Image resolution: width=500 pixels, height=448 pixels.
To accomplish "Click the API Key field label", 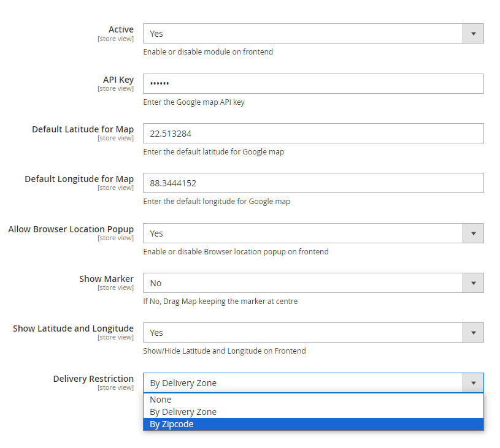I will tap(118, 80).
